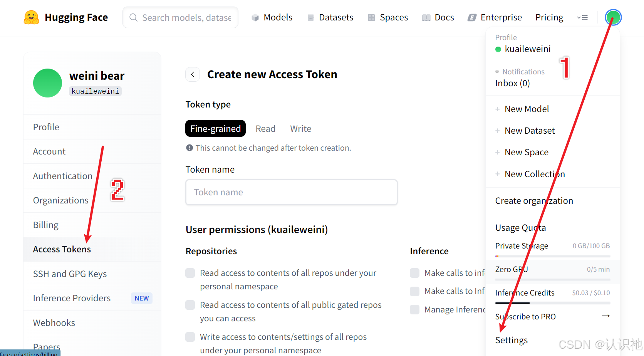This screenshot has height=356, width=644.
Task: Click New Model in profile menu
Action: 527,109
